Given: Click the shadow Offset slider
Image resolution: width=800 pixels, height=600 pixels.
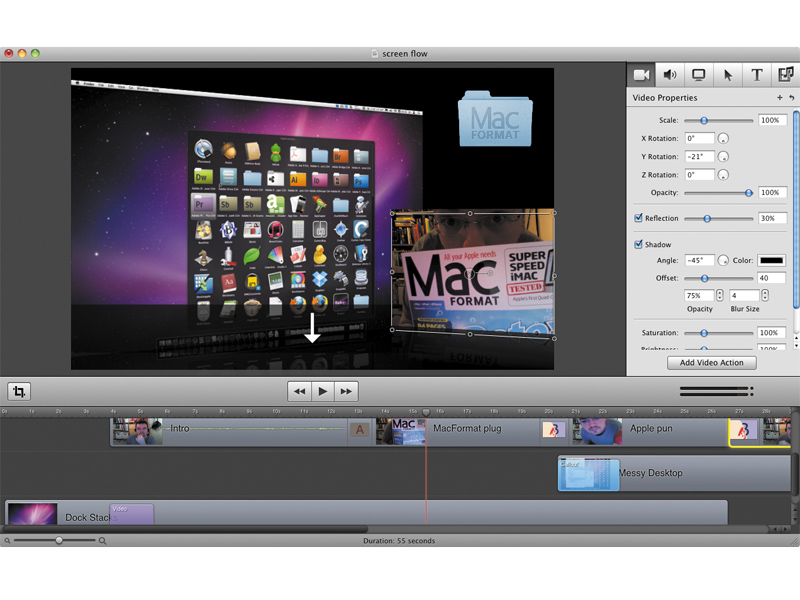Looking at the screenshot, I should tap(718, 278).
